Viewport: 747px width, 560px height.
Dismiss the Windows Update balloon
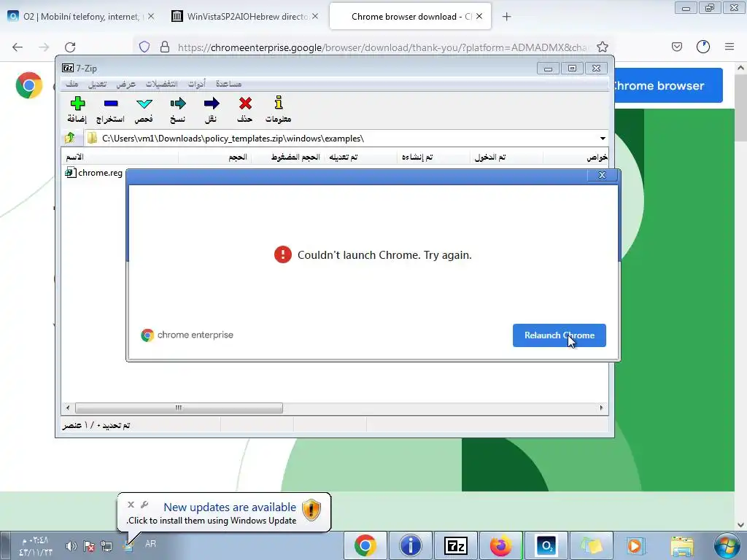[x=131, y=505]
